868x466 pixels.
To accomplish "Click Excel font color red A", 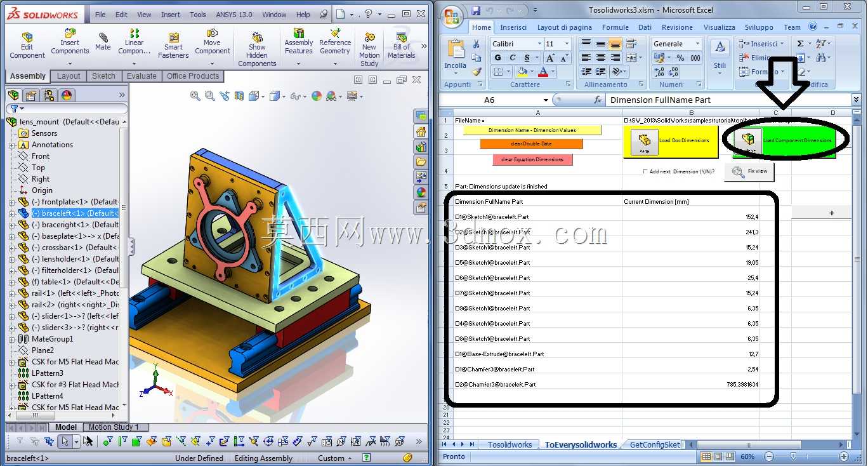I will [544, 72].
